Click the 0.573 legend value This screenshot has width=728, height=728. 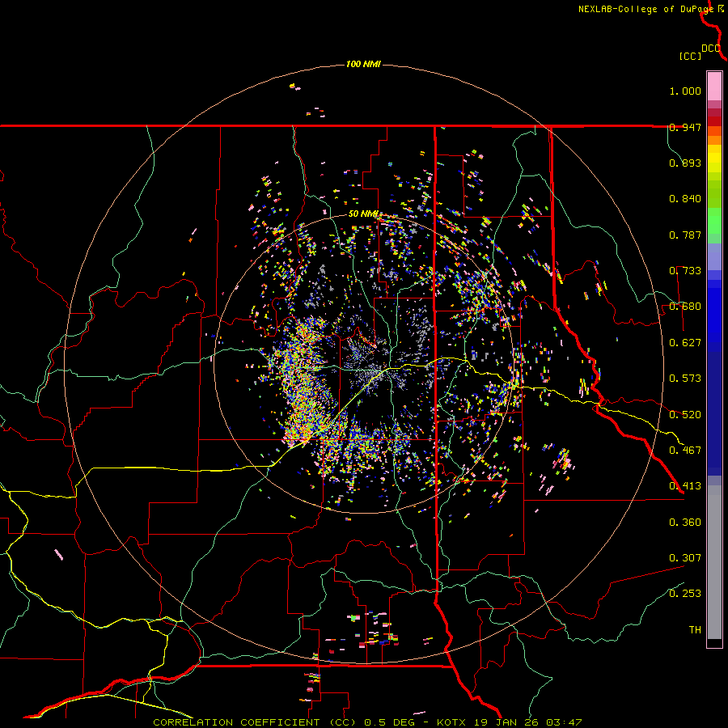[x=685, y=379]
